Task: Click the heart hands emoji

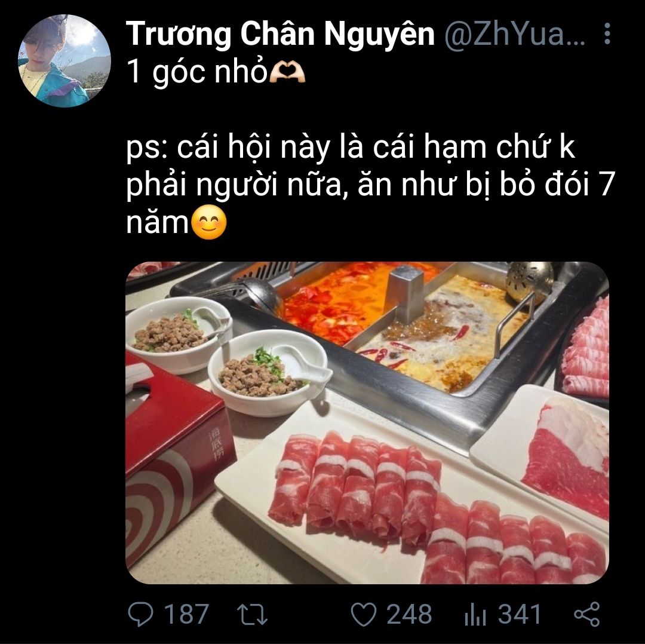Action: tap(287, 73)
